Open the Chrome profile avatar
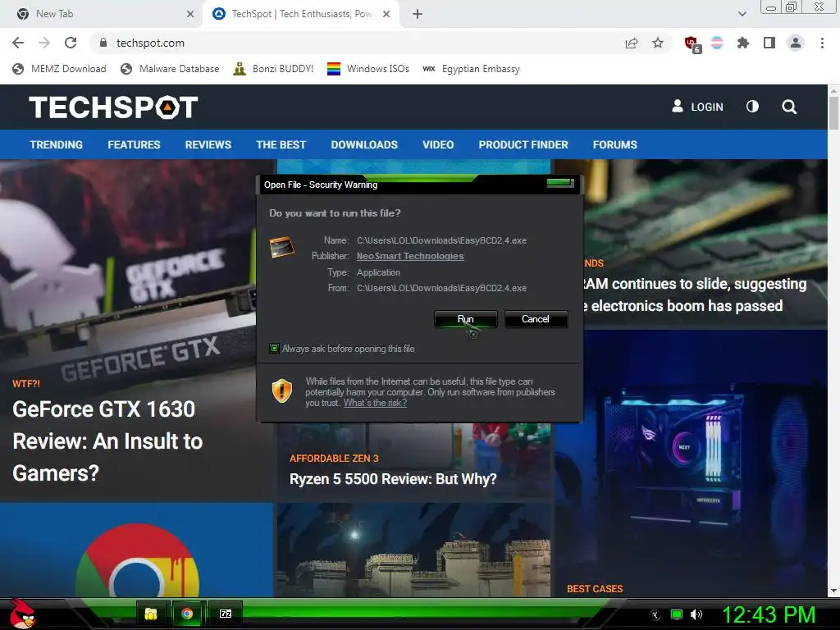Screen dimensions: 840x630 point(796,43)
